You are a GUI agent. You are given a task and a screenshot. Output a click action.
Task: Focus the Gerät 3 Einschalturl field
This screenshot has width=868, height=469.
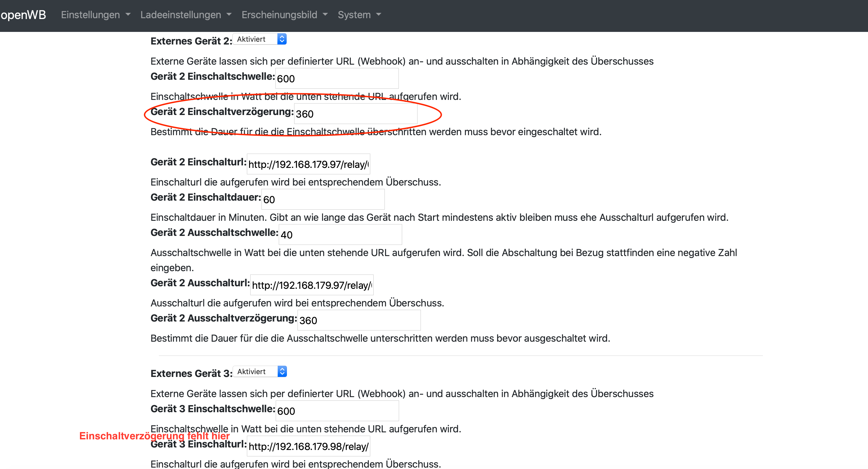coord(308,446)
